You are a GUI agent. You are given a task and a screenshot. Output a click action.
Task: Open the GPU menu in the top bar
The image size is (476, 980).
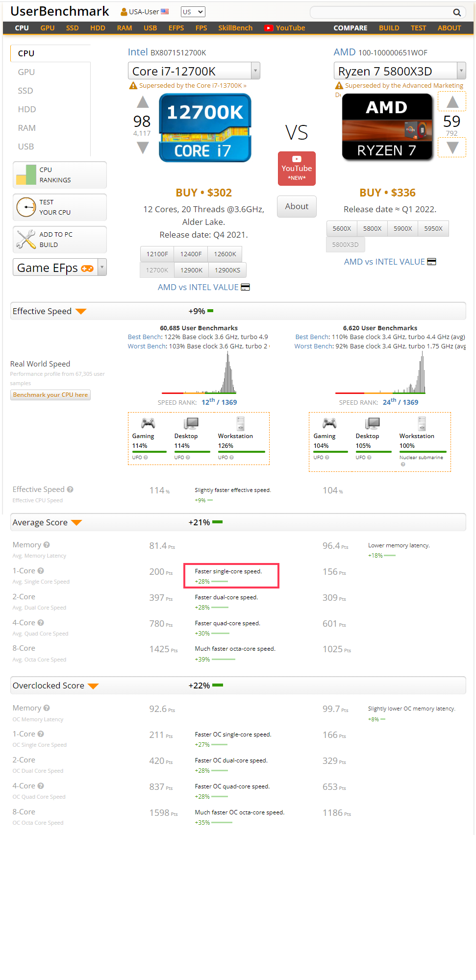click(x=48, y=28)
